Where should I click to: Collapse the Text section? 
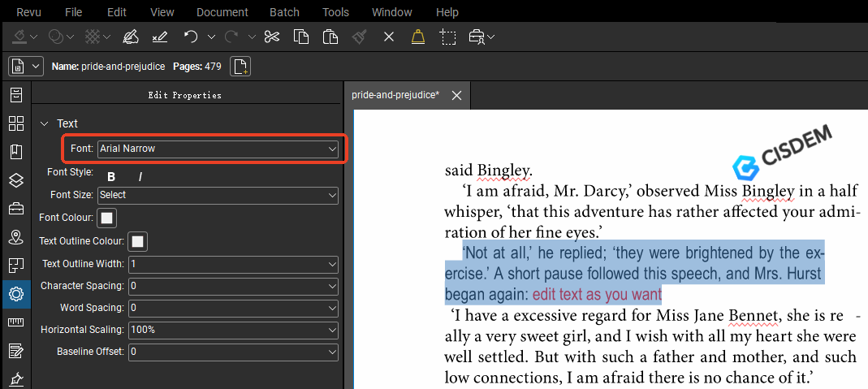[x=45, y=123]
